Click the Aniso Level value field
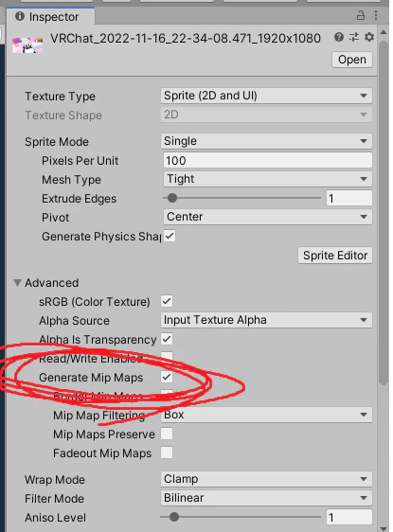Viewport: 393px width, 532px height. click(349, 517)
